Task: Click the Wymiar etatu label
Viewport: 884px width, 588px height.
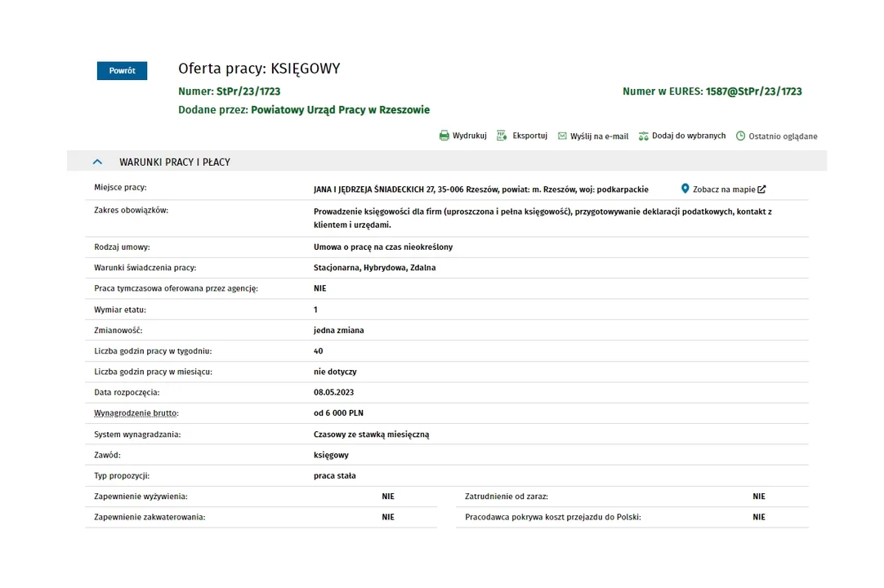Action: [119, 310]
